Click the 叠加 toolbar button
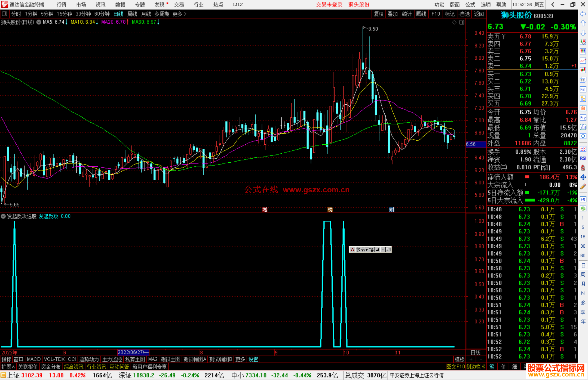The height and width of the screenshot is (380, 588). [x=393, y=14]
